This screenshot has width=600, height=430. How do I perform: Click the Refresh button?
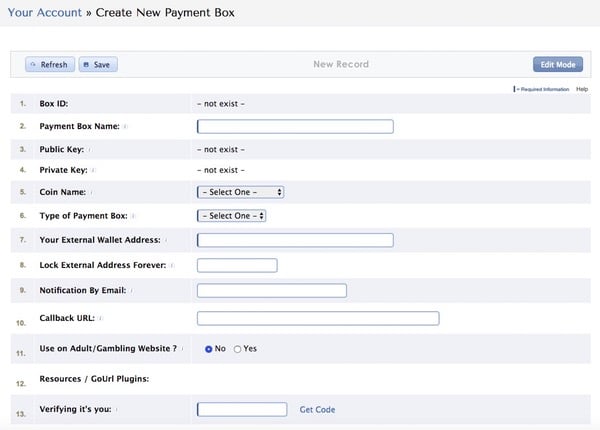point(49,64)
